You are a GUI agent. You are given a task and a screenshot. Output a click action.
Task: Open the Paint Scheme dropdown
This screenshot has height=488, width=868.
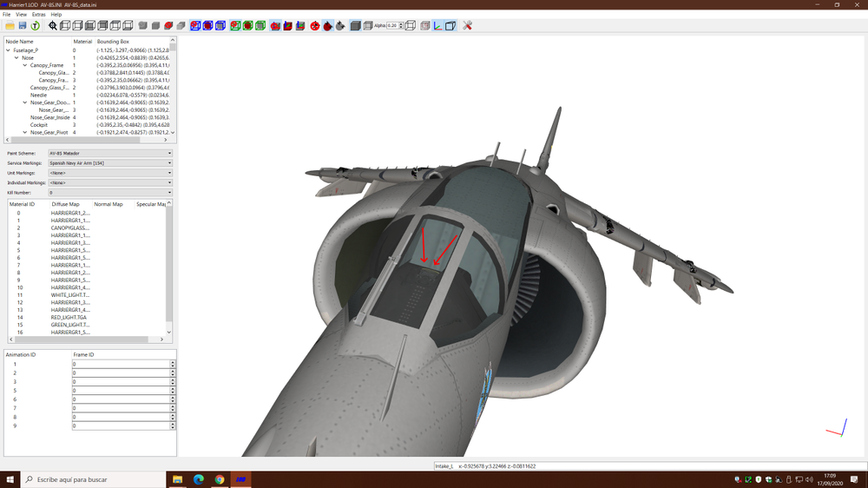110,154
